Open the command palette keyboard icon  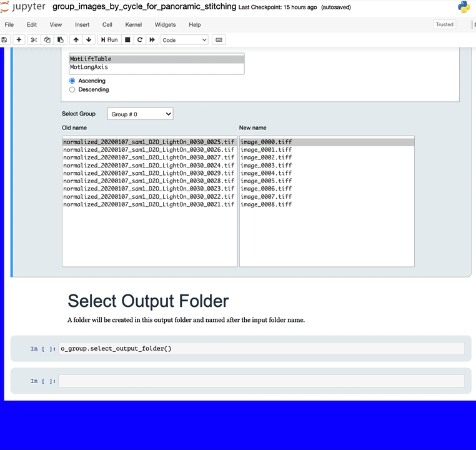click(x=219, y=40)
